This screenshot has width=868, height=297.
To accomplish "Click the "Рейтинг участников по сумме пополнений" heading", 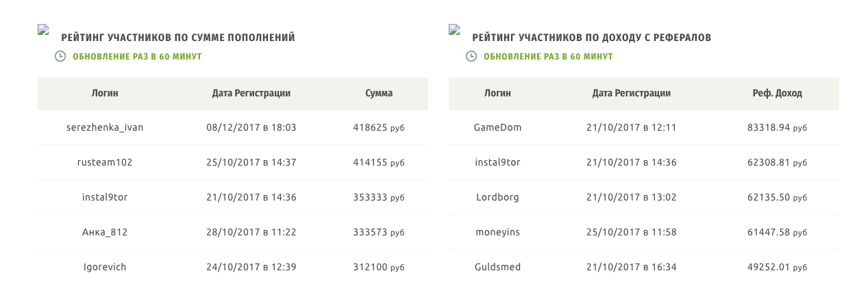I will pyautogui.click(x=178, y=38).
